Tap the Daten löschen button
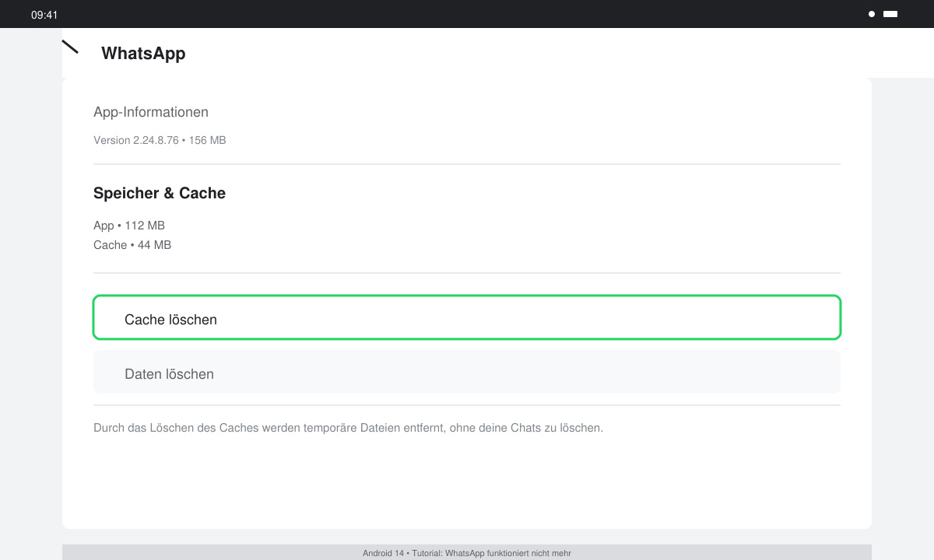 467,372
